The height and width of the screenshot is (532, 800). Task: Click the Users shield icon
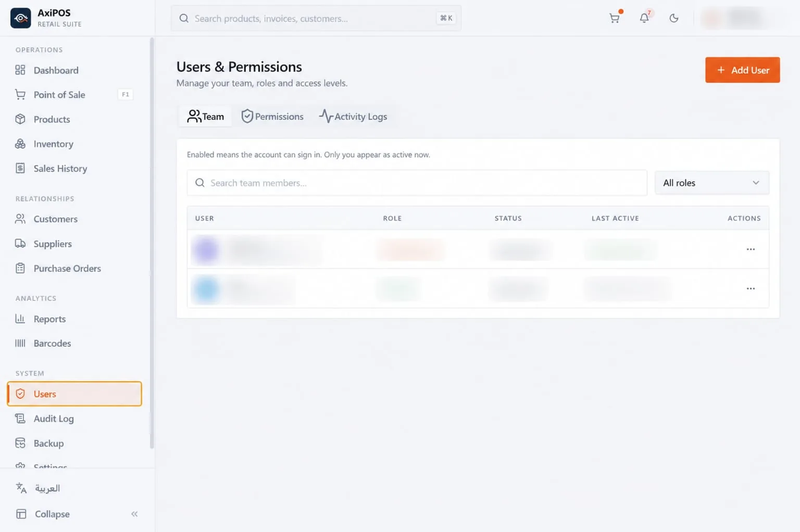tap(20, 394)
